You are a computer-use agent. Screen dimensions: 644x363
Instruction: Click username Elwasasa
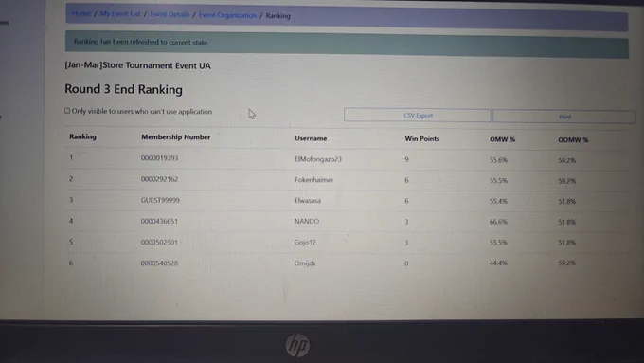(308, 201)
